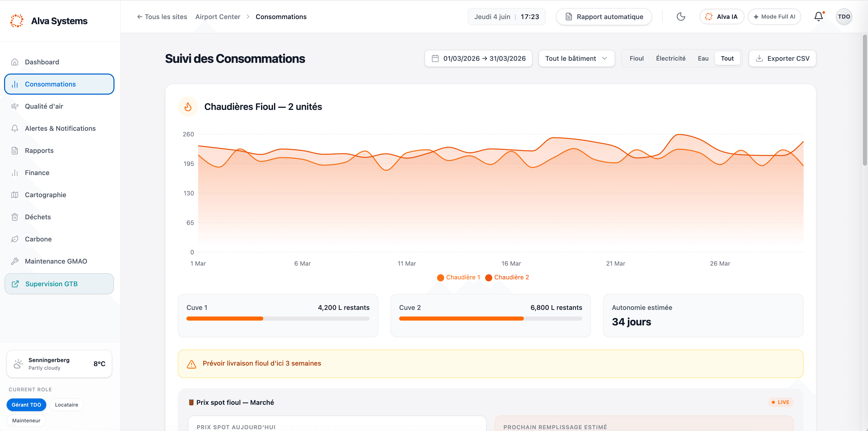Viewport: 868px width, 431px height.
Task: Click the Déchets trash bin icon
Action: 15,217
